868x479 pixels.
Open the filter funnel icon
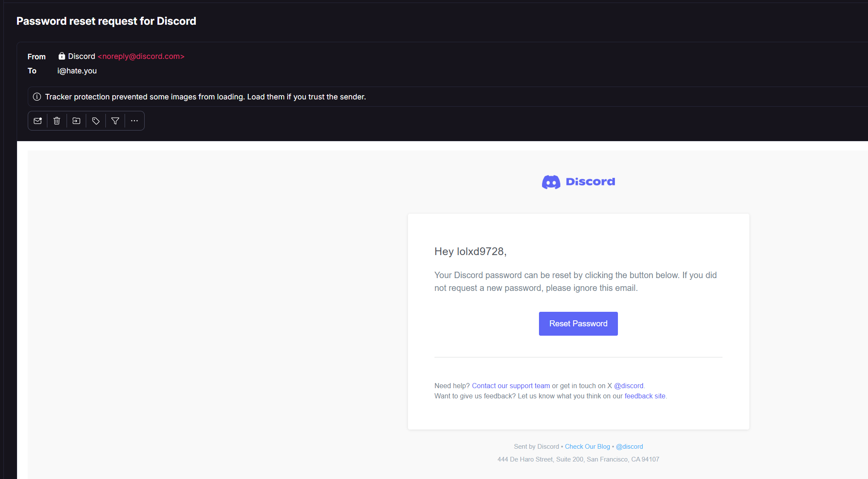click(115, 121)
